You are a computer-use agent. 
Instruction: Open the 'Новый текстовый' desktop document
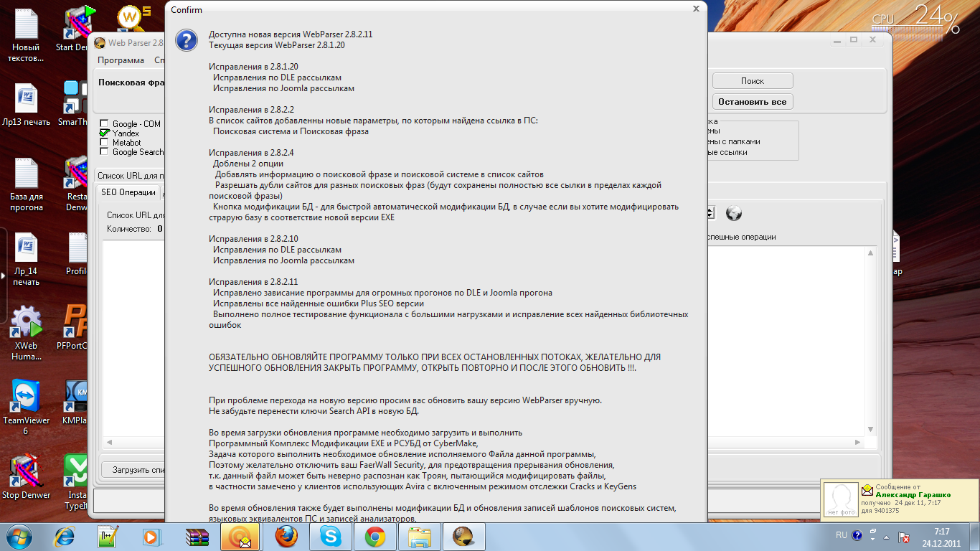(x=26, y=35)
